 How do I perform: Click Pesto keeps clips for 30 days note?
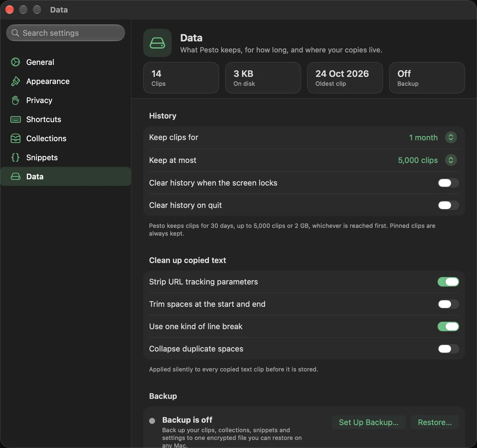coord(292,230)
